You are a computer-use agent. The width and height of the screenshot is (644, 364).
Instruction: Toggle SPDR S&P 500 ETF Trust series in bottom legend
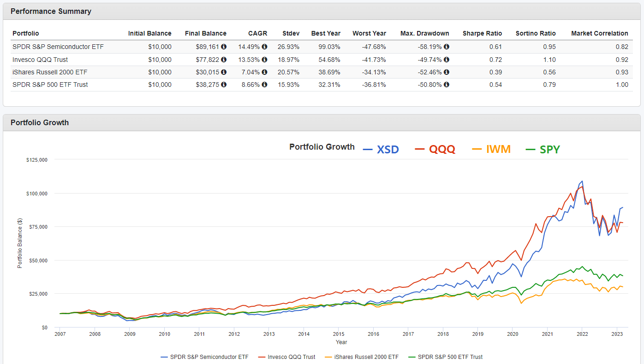tap(445, 357)
